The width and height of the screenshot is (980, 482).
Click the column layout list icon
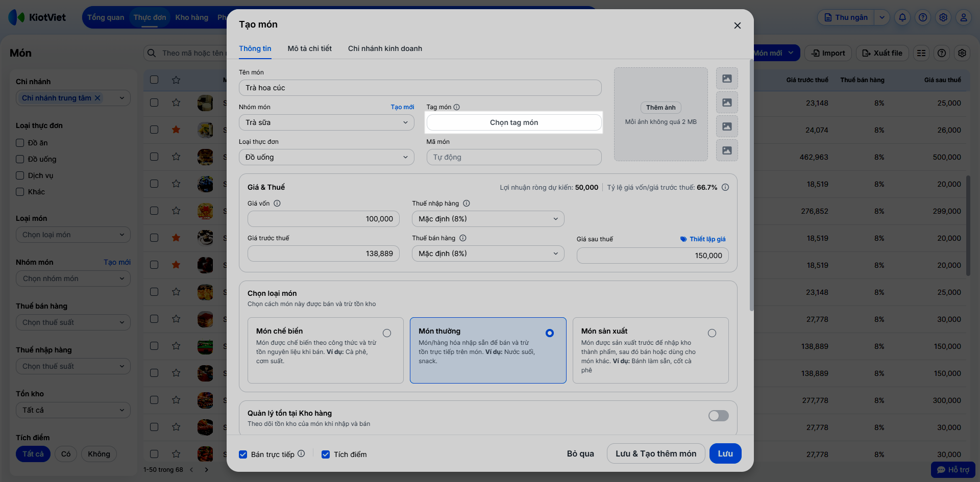pyautogui.click(x=921, y=53)
